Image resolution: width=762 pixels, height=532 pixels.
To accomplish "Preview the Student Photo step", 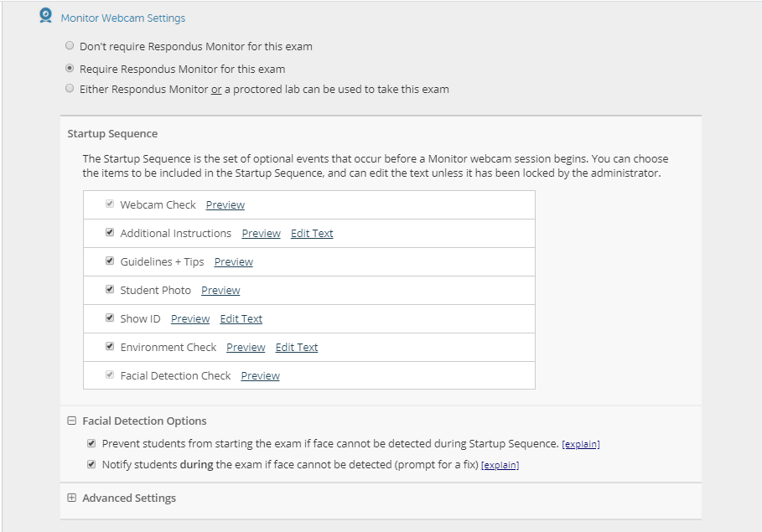I will pyautogui.click(x=220, y=291).
